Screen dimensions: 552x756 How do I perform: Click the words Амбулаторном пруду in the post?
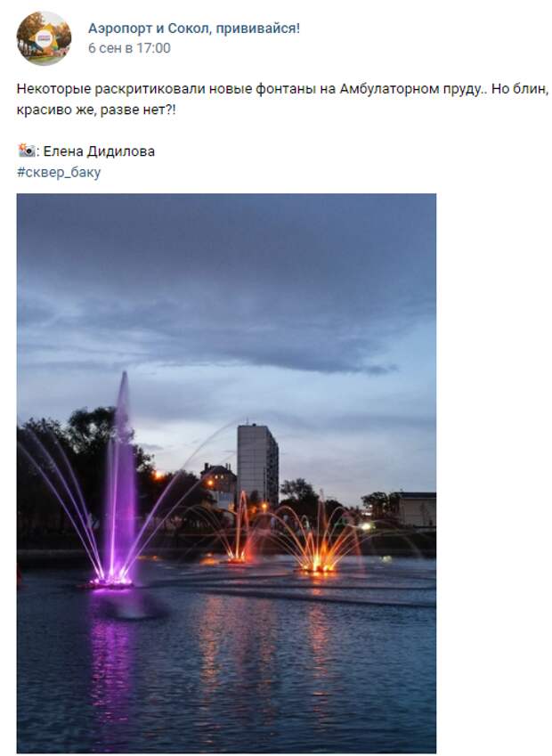click(x=410, y=89)
